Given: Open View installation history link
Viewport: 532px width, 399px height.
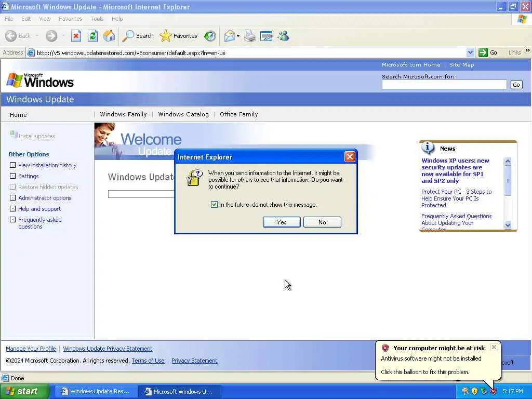Looking at the screenshot, I should pos(47,165).
